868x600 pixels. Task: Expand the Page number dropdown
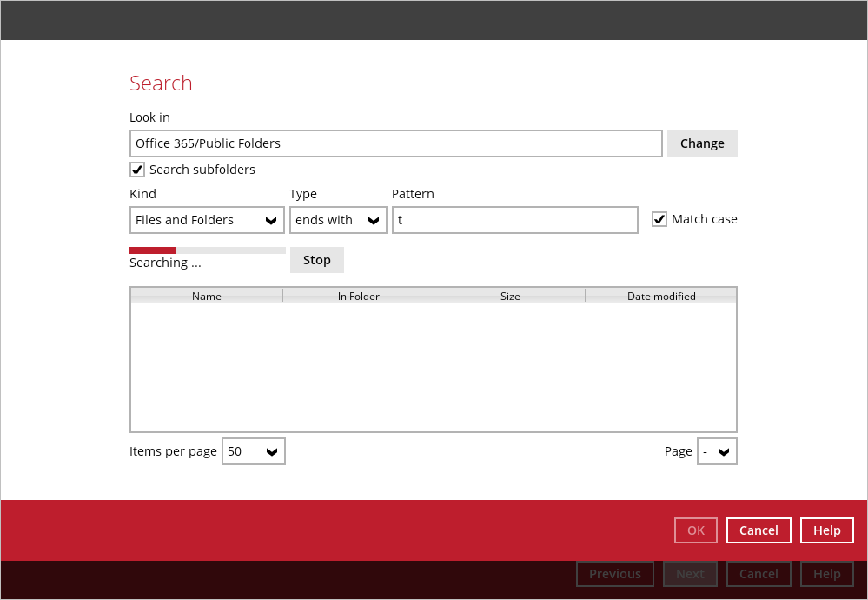coord(717,451)
